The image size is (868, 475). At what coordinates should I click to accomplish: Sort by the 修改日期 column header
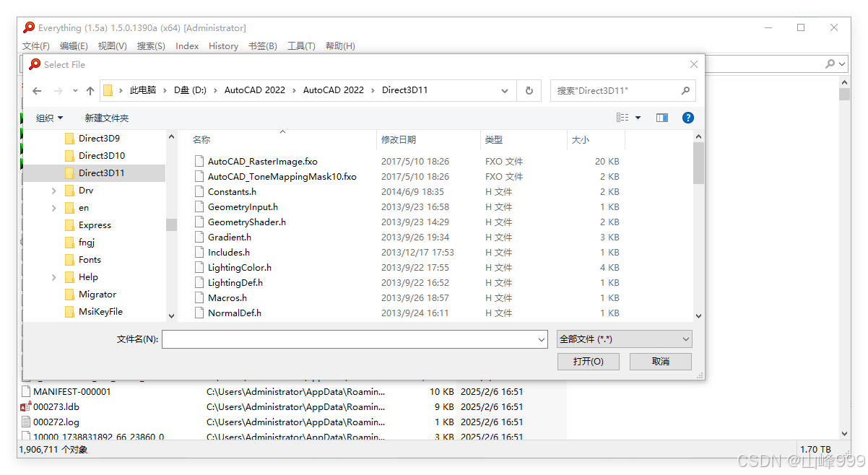(428, 139)
